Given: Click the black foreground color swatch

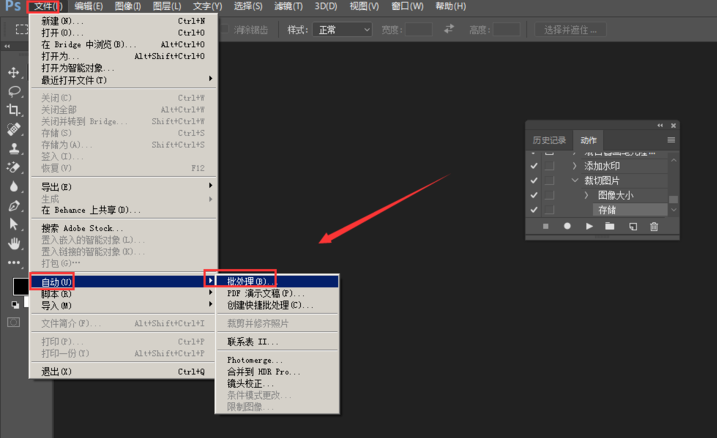Looking at the screenshot, I should click(20, 287).
